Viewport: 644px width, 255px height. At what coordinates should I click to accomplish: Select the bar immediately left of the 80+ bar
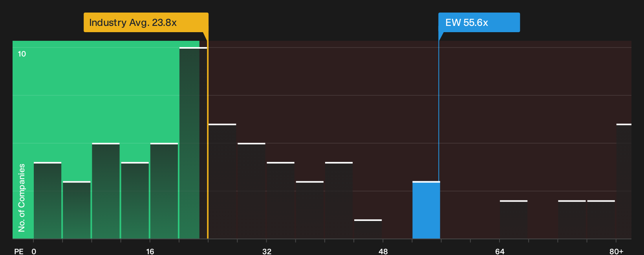pyautogui.click(x=601, y=220)
